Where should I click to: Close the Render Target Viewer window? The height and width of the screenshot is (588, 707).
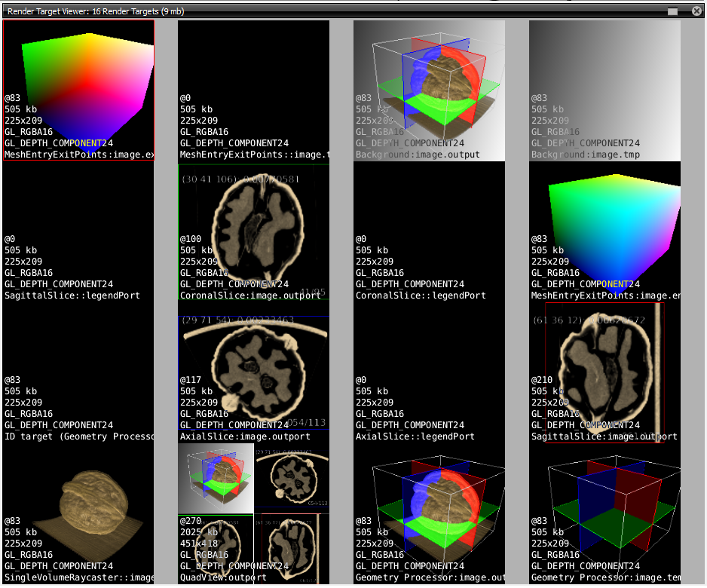click(696, 11)
